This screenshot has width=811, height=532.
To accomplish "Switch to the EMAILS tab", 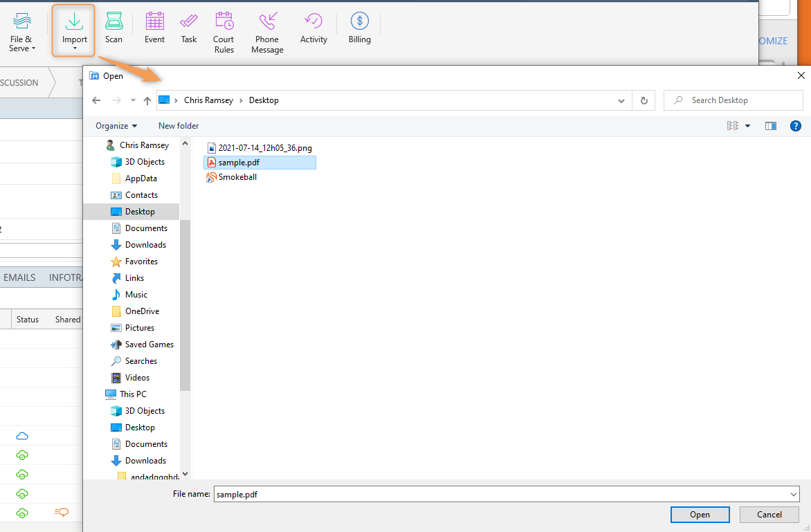I will tap(19, 277).
